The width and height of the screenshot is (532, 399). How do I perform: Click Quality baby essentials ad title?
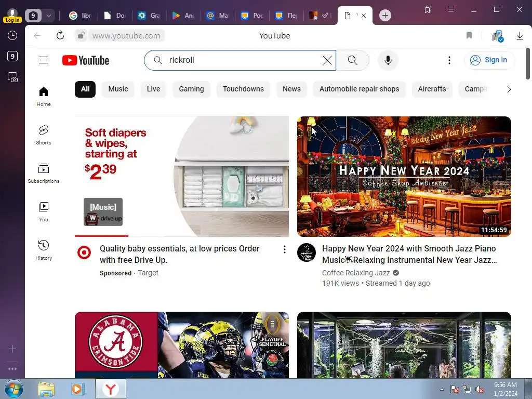179,254
